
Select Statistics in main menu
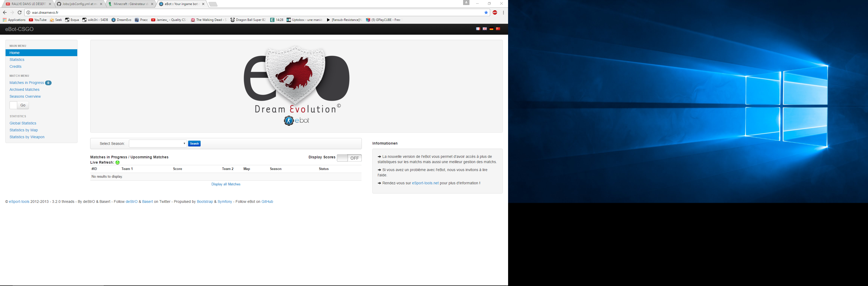pyautogui.click(x=17, y=60)
